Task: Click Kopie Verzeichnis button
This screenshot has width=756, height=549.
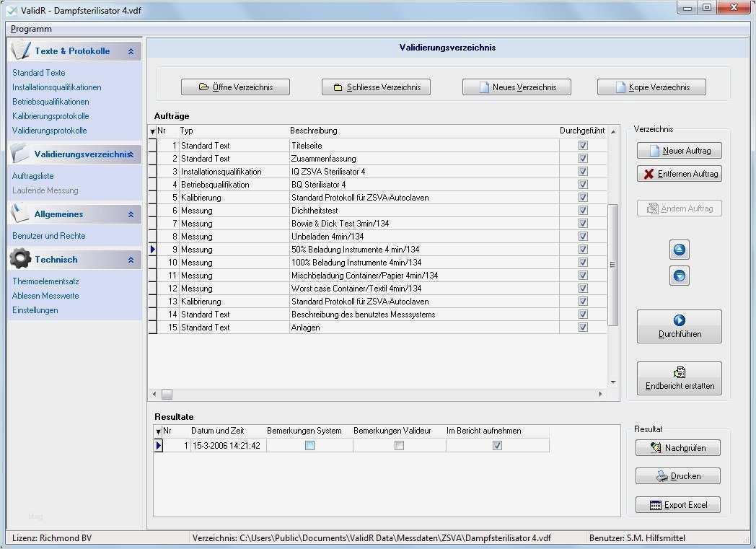Action: 652,87
